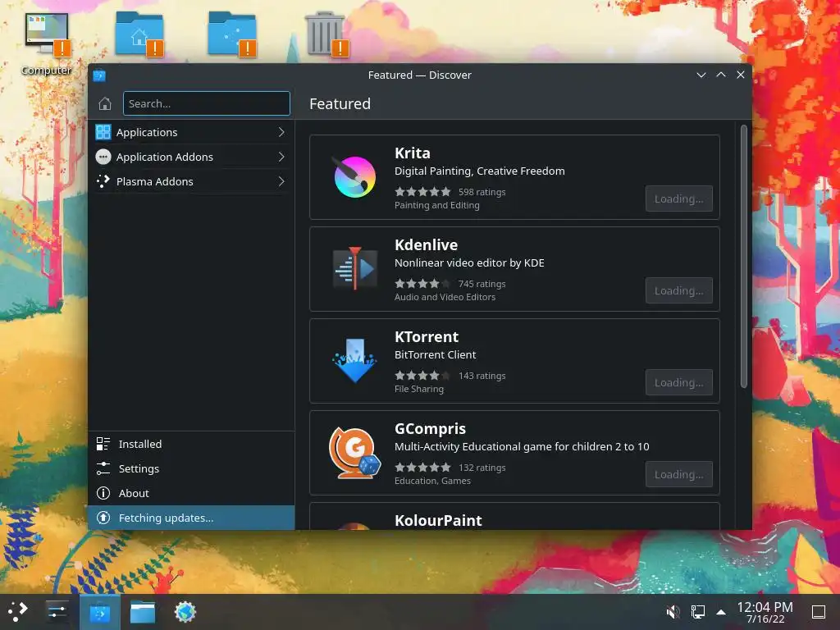Click the Fetching updates arrow icon
This screenshot has width=840, height=630.
[103, 518]
